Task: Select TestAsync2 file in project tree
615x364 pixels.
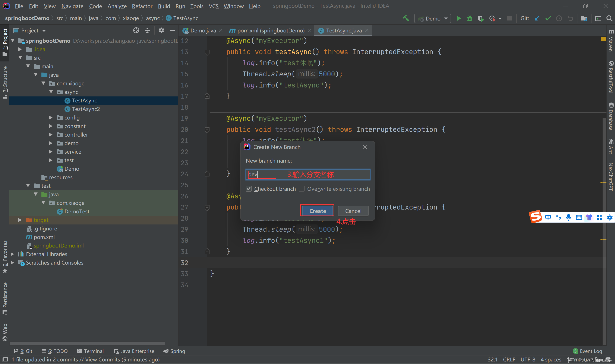Action: click(85, 109)
